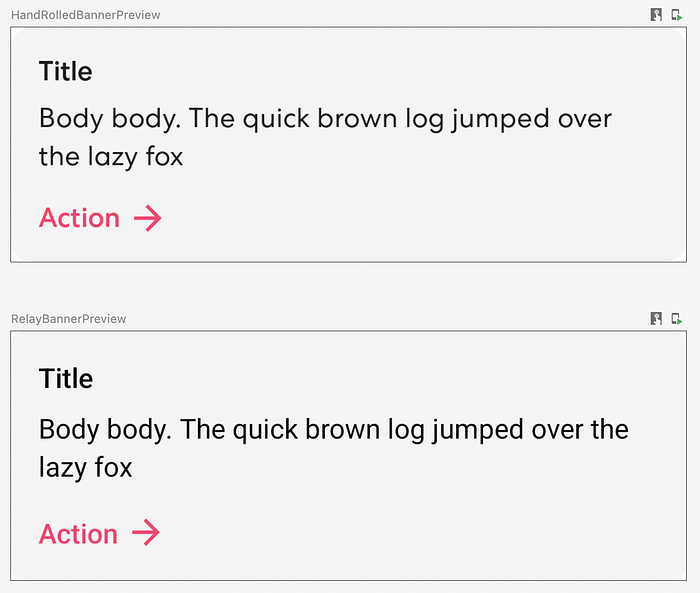
Task: Click the Action link in Relay banner
Action: click(x=78, y=534)
